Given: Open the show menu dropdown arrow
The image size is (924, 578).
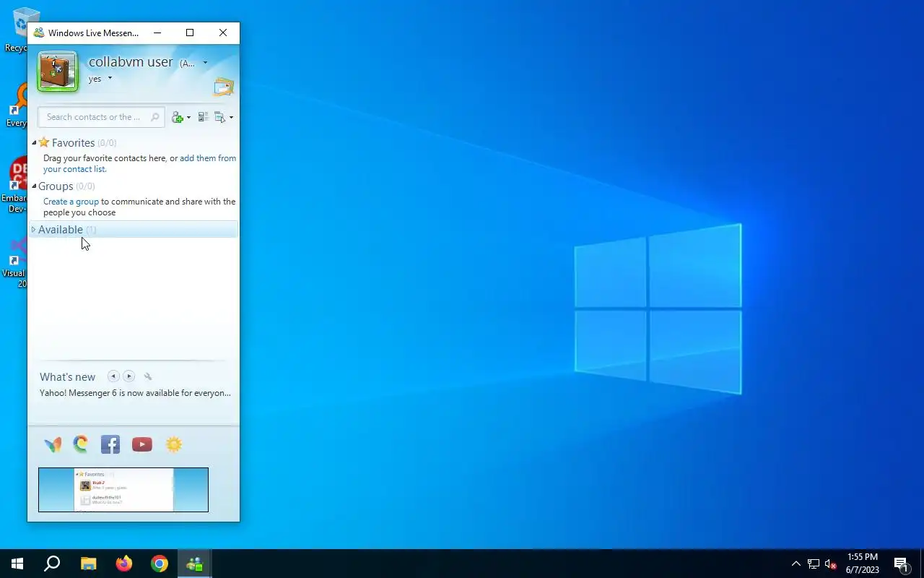Looking at the screenshot, I should click(231, 118).
